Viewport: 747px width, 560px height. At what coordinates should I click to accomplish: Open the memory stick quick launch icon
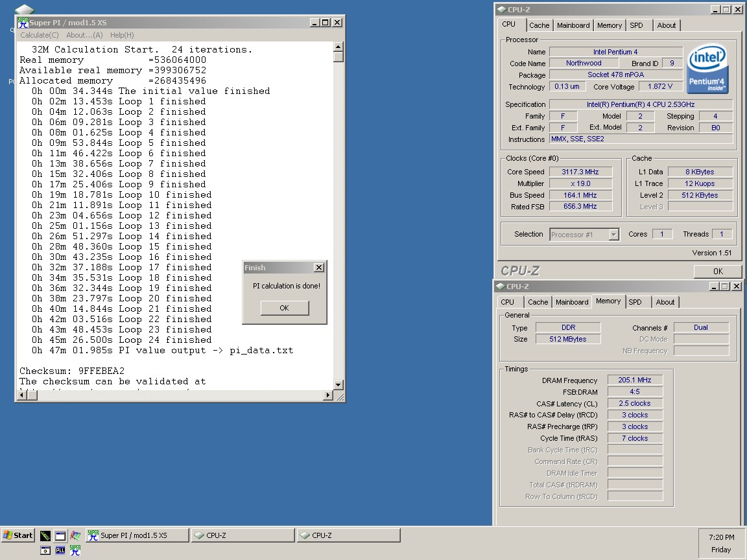click(x=45, y=536)
